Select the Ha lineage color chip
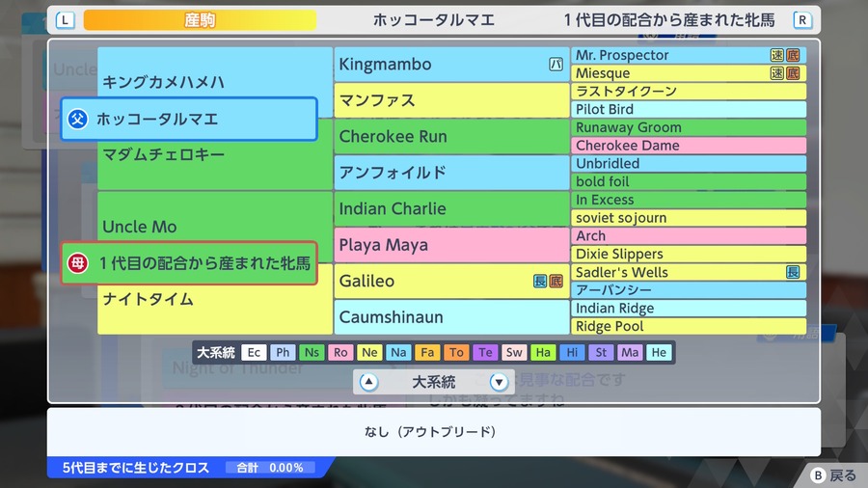Image resolution: width=868 pixels, height=488 pixels. point(543,352)
